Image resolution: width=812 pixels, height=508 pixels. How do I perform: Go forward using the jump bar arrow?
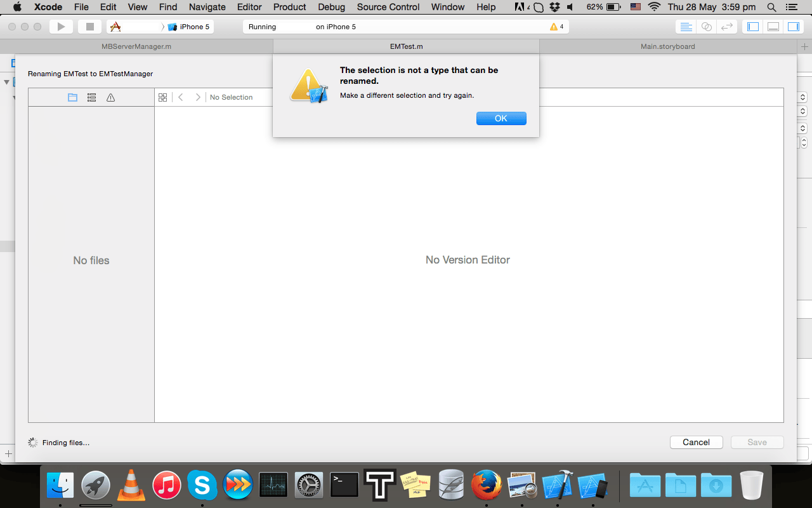(198, 97)
